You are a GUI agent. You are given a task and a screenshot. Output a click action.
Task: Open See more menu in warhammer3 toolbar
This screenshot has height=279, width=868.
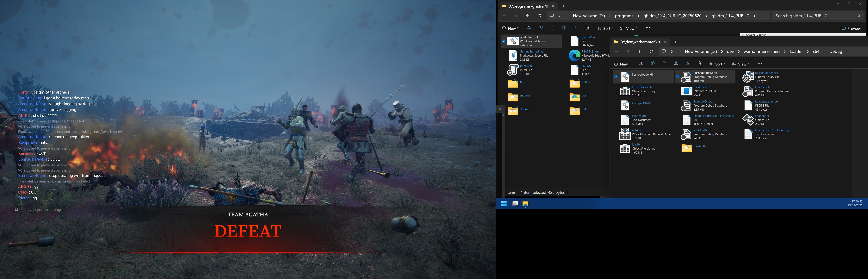759,64
